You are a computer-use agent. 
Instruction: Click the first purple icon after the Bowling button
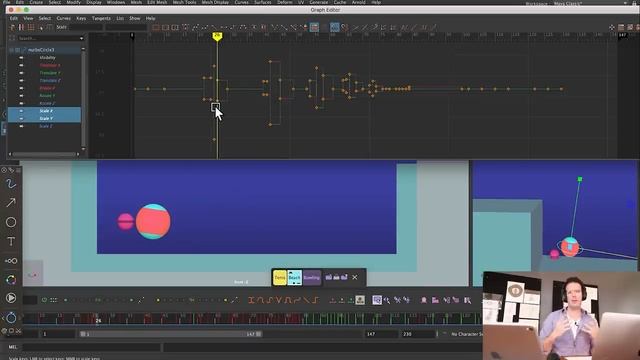pos(329,277)
